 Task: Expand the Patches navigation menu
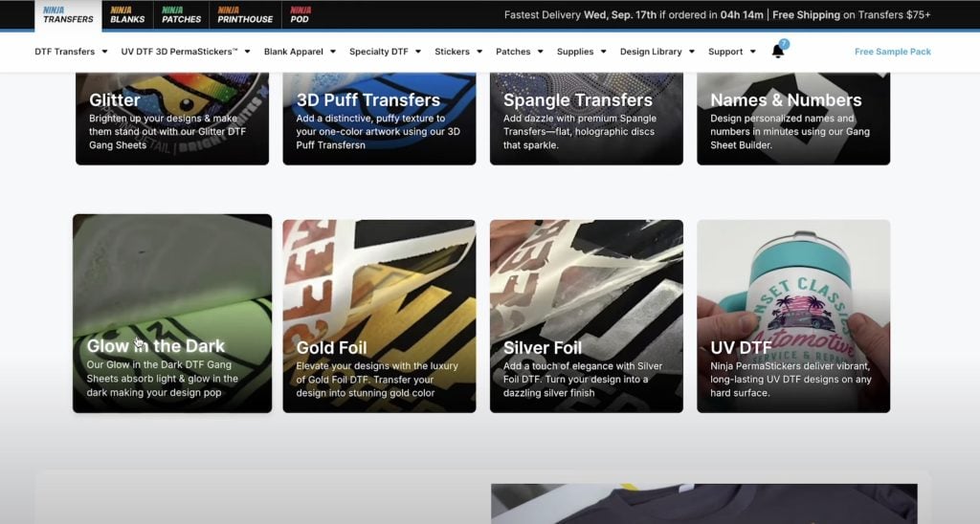(519, 52)
